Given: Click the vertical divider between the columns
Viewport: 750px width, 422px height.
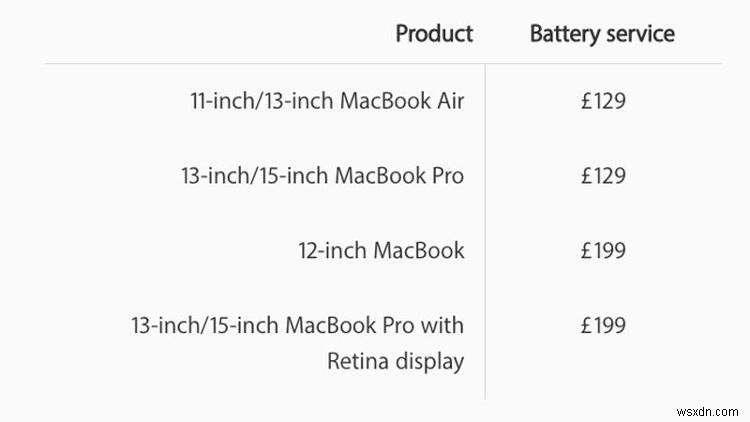Looking at the screenshot, I should [x=486, y=230].
